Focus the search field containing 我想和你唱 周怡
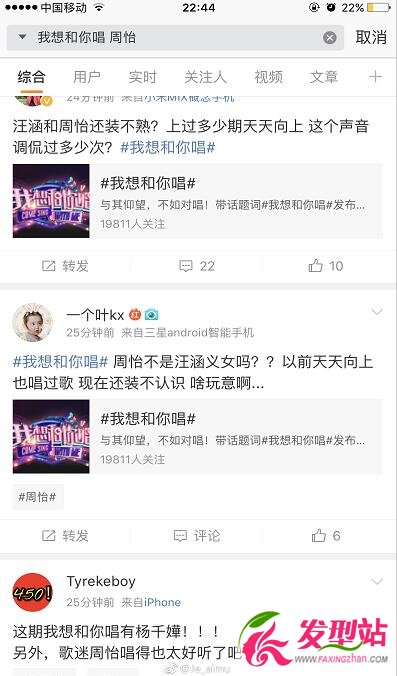 [175, 38]
